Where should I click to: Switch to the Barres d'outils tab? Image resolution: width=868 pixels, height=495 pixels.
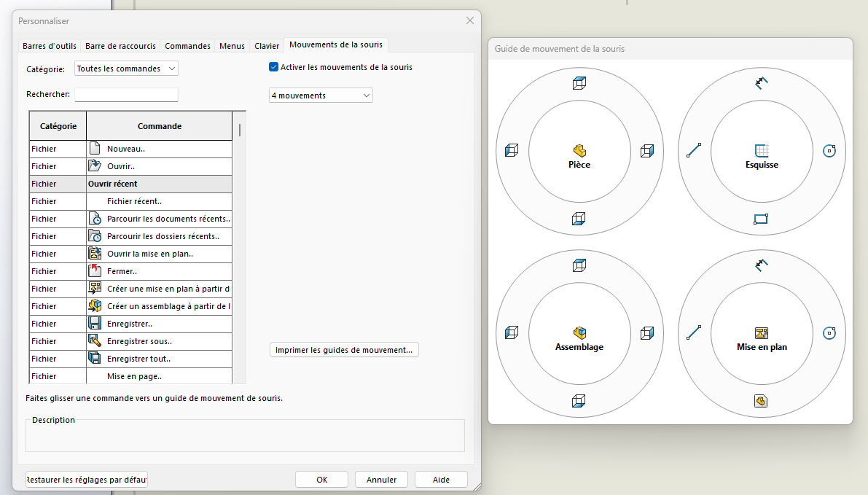pos(50,46)
